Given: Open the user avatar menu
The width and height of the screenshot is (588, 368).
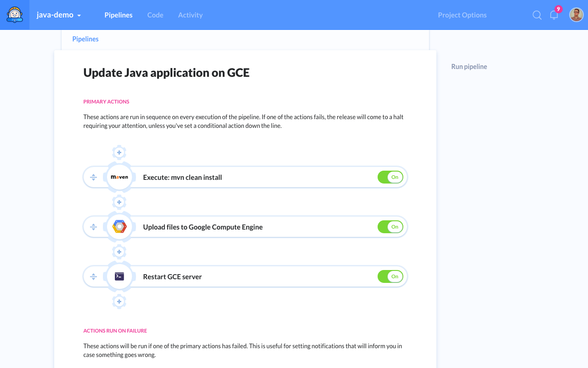Looking at the screenshot, I should [x=577, y=15].
